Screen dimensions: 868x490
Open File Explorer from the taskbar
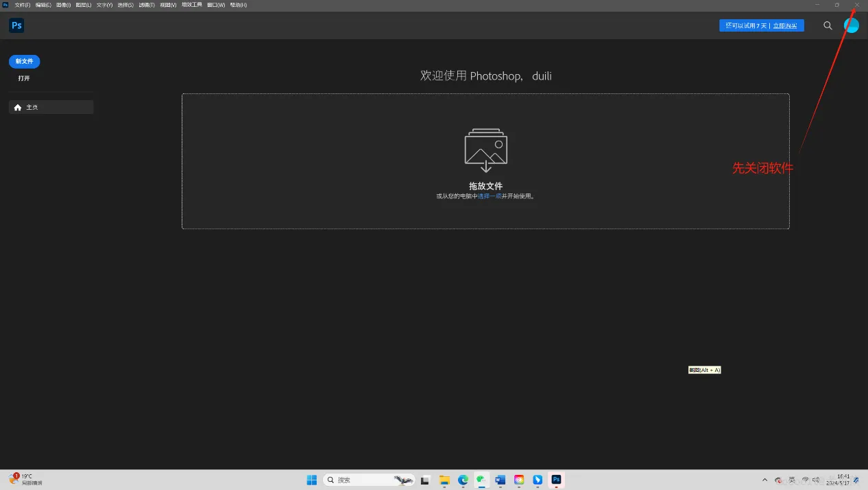tap(444, 480)
